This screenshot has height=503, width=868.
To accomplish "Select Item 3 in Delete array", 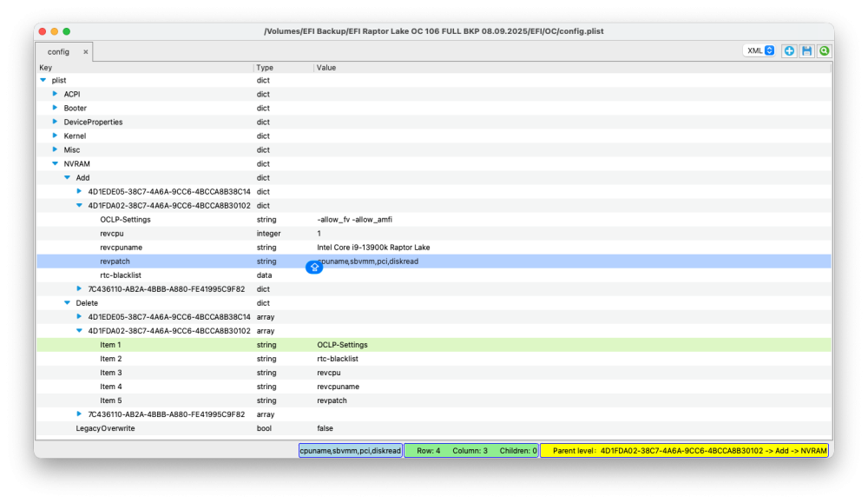I will (111, 373).
